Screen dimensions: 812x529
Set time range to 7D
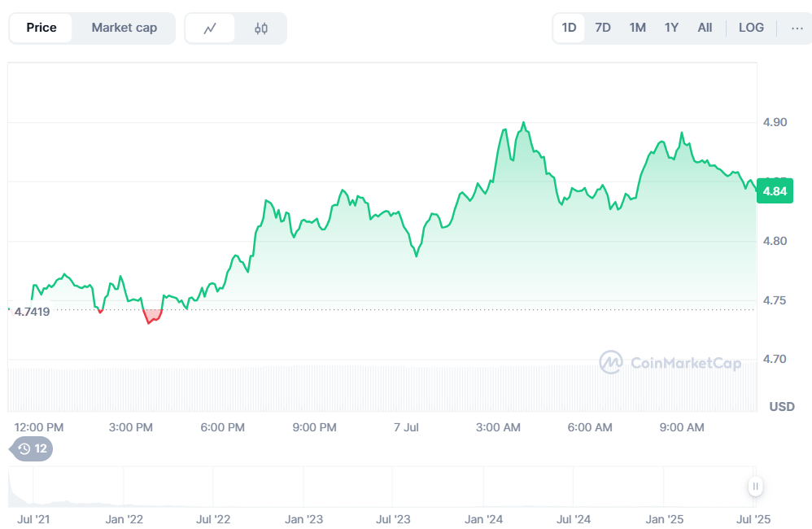click(603, 28)
